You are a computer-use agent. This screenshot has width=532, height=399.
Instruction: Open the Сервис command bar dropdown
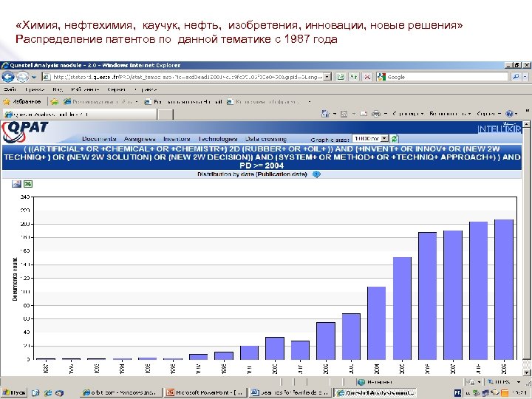488,114
